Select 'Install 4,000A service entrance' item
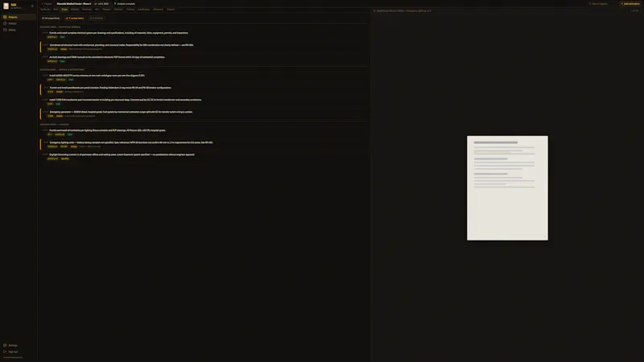 tap(204, 77)
